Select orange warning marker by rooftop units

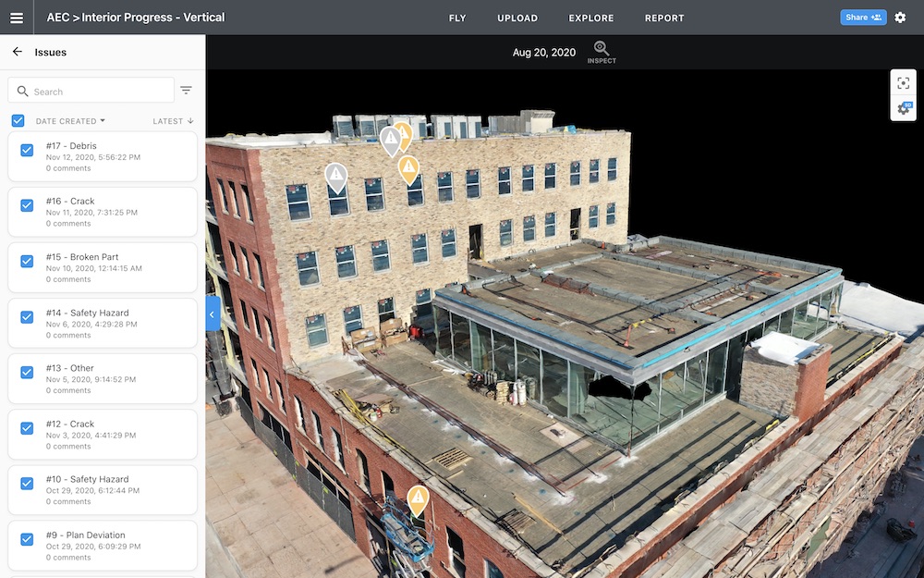(x=406, y=136)
